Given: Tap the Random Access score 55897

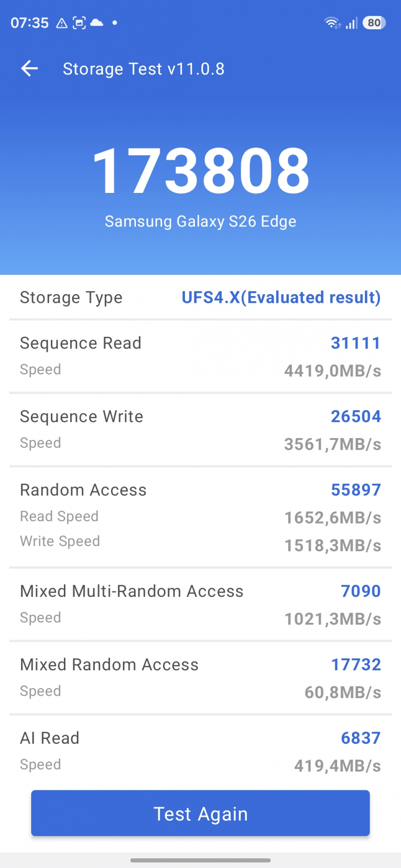Looking at the screenshot, I should [355, 490].
